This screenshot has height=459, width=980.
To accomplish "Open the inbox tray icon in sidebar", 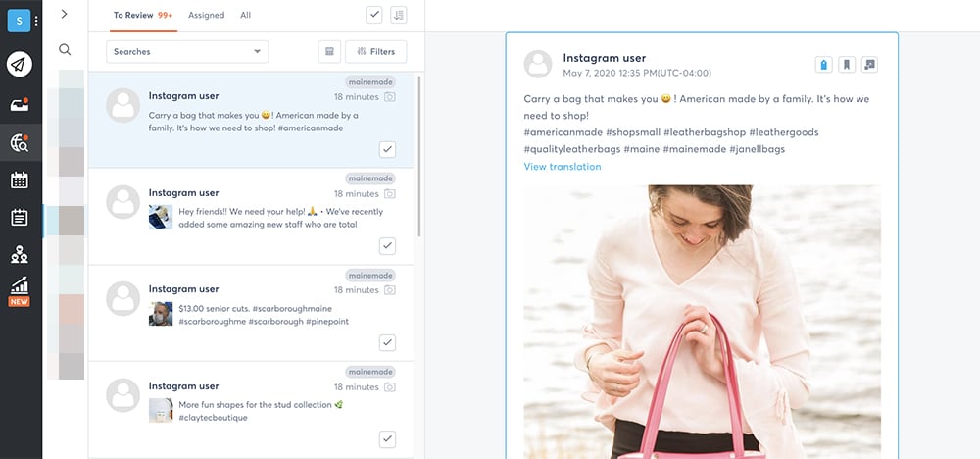I will (20, 104).
